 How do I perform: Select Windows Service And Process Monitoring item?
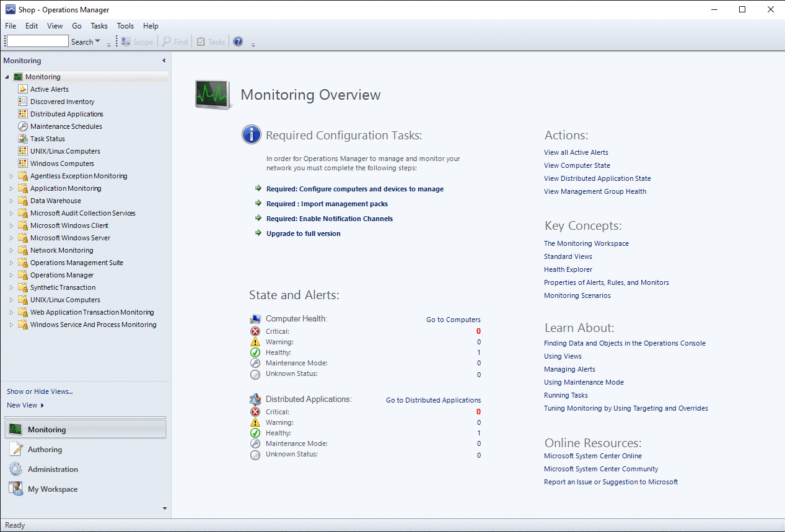click(x=93, y=325)
